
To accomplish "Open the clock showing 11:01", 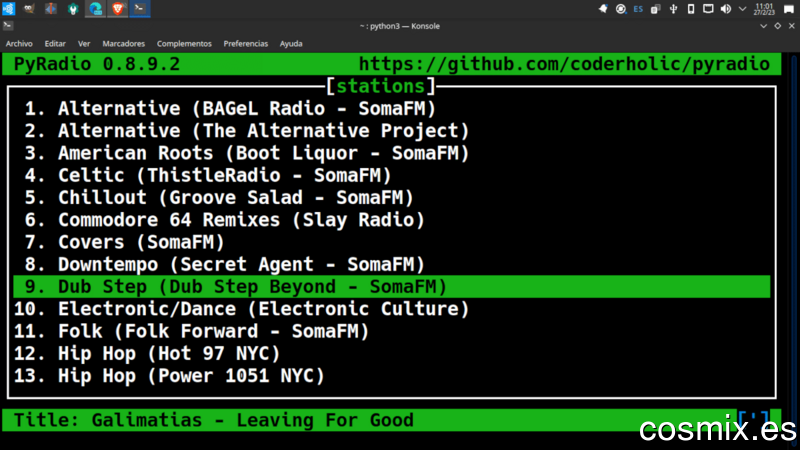I will click(x=764, y=9).
